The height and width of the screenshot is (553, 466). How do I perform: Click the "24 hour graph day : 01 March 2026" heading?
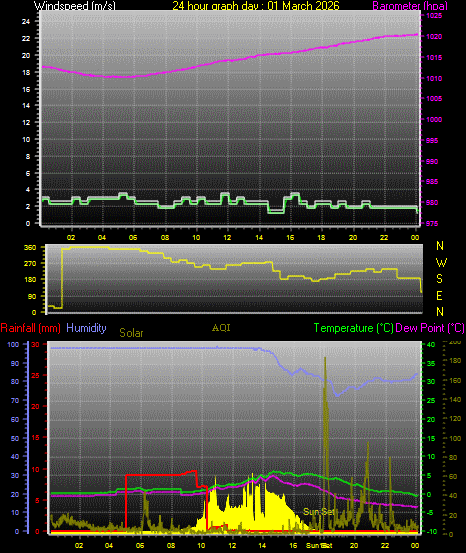click(256, 6)
